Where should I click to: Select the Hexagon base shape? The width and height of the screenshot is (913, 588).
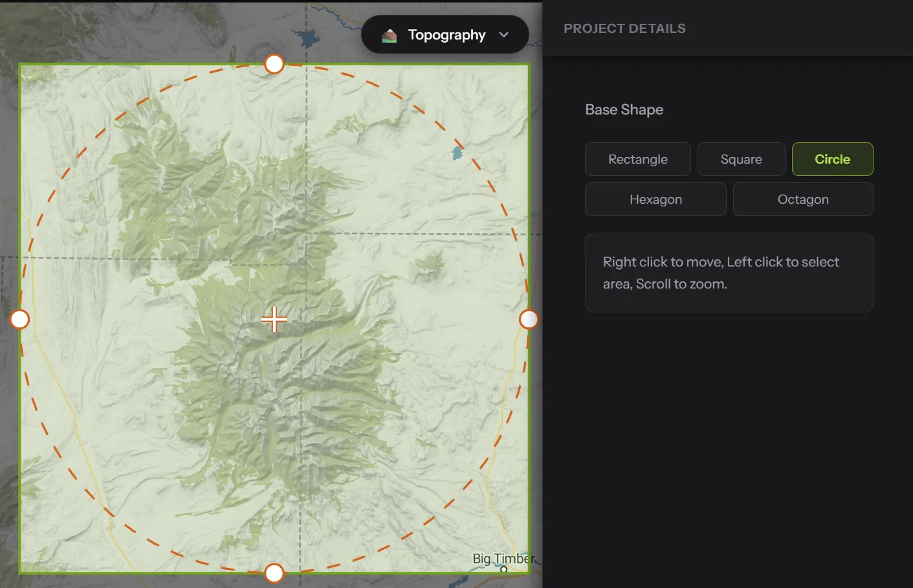point(655,199)
